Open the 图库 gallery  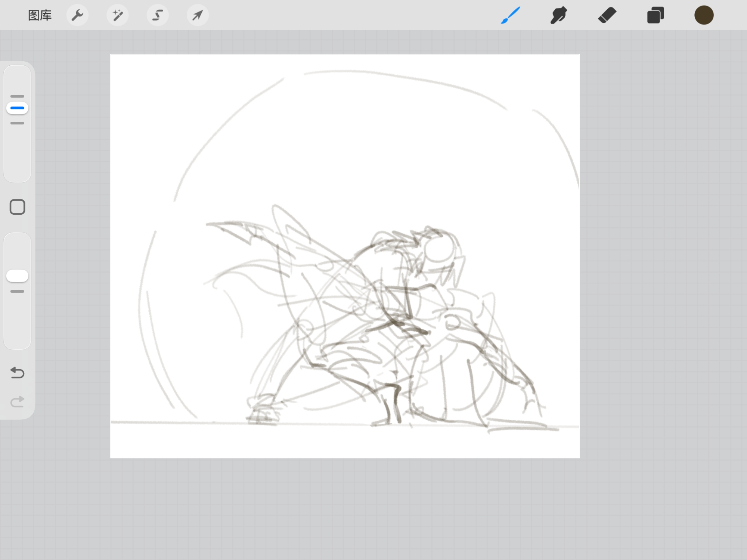[40, 15]
